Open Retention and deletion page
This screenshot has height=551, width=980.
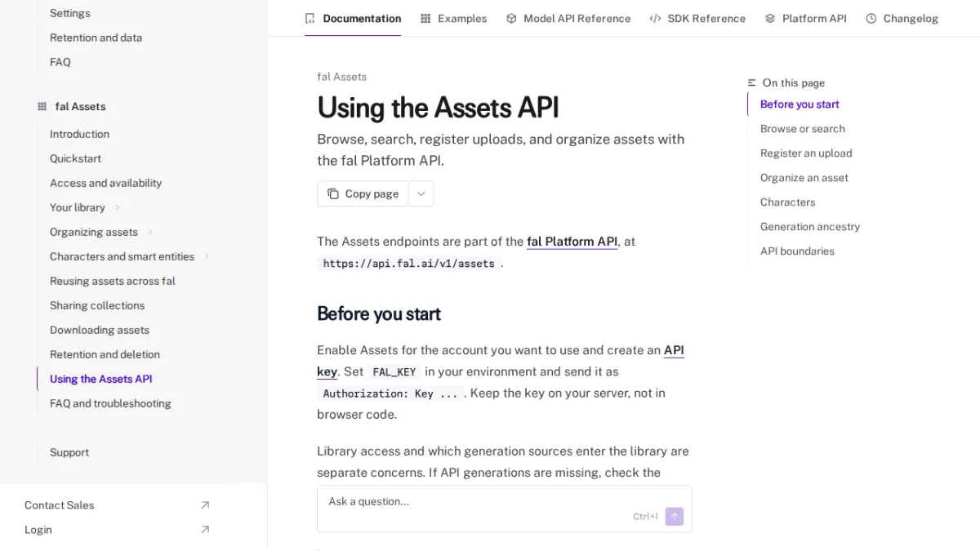pyautogui.click(x=105, y=354)
